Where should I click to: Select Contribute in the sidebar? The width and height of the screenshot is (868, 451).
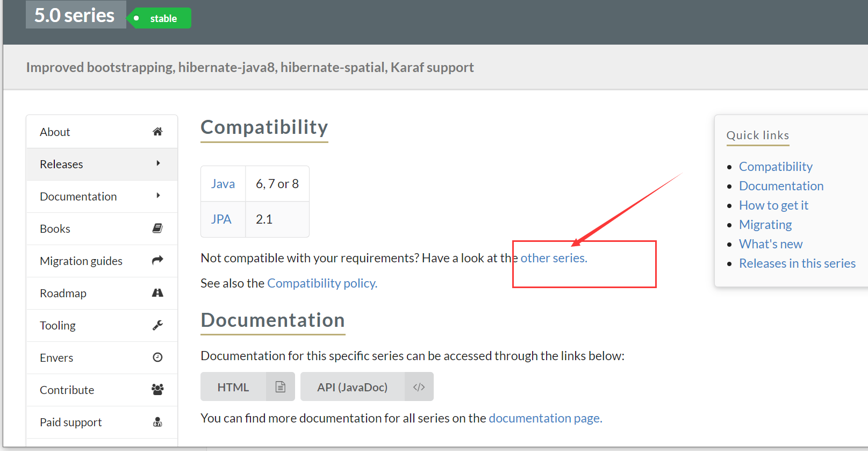[x=102, y=390]
